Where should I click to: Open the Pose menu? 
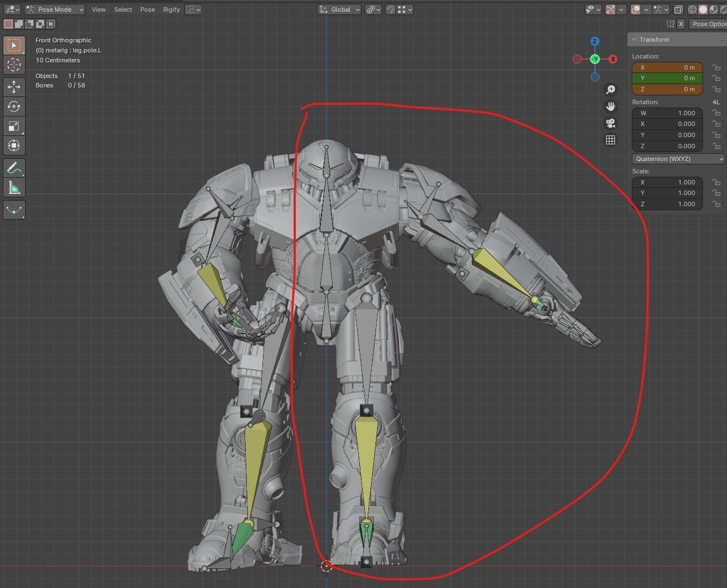(x=148, y=9)
